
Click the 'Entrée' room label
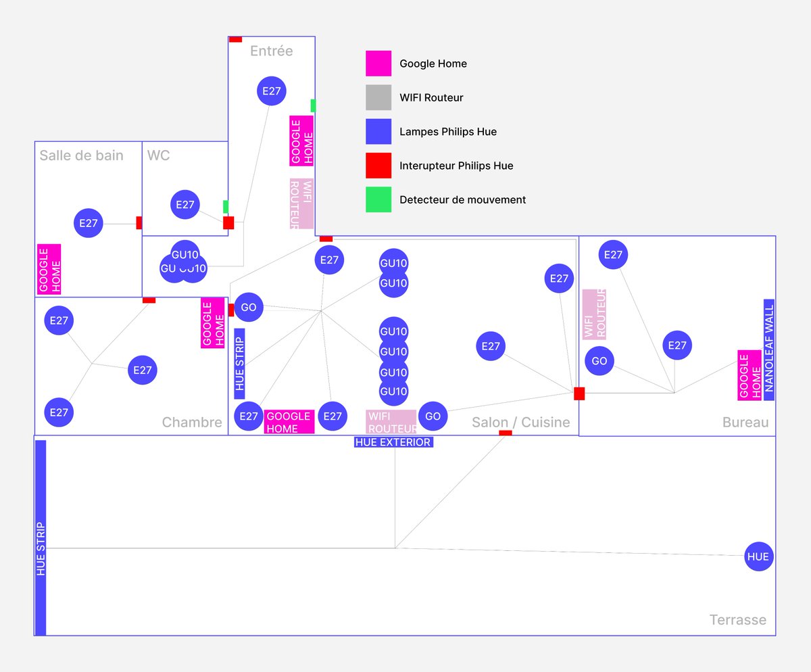(272, 51)
